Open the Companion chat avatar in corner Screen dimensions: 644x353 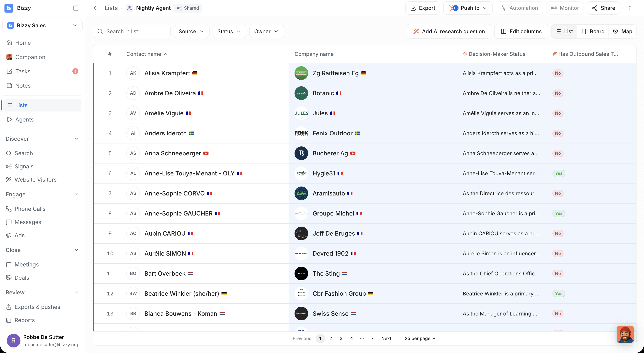click(625, 334)
